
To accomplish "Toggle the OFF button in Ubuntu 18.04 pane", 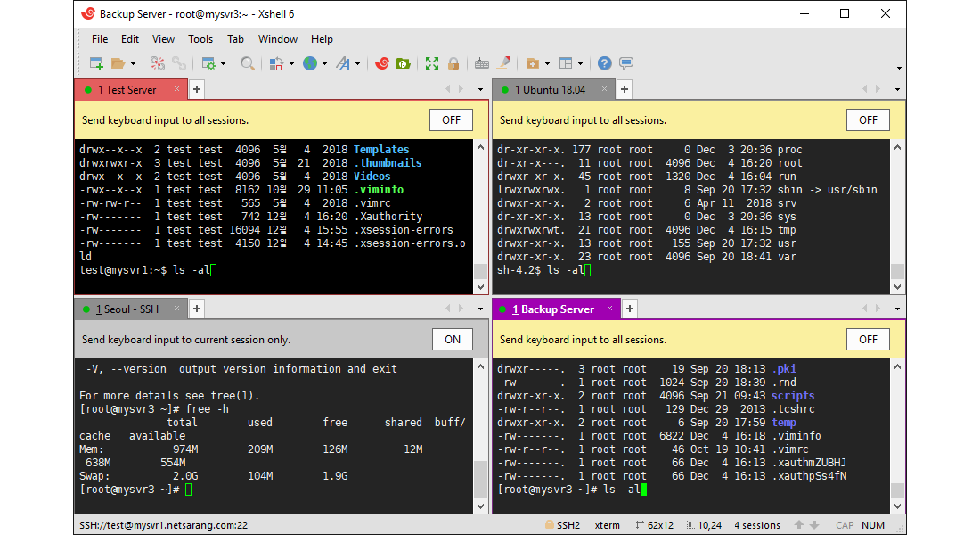I will coord(868,120).
